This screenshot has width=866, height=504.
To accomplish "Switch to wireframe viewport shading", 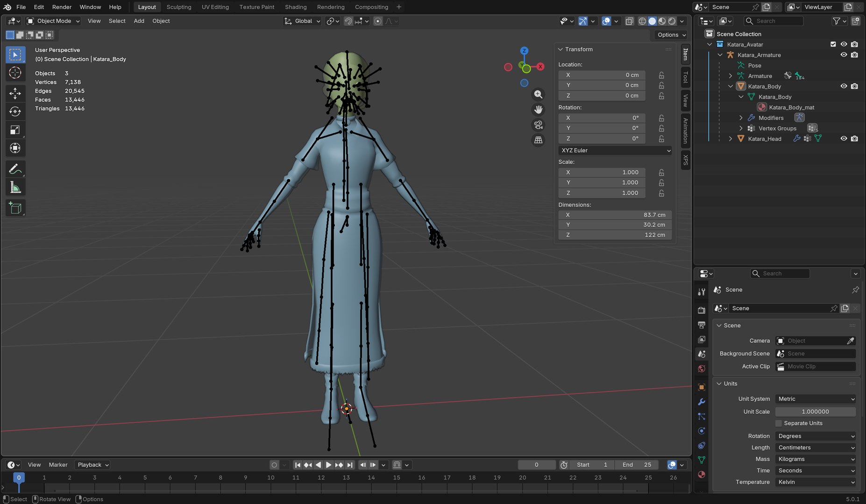I will click(x=642, y=21).
